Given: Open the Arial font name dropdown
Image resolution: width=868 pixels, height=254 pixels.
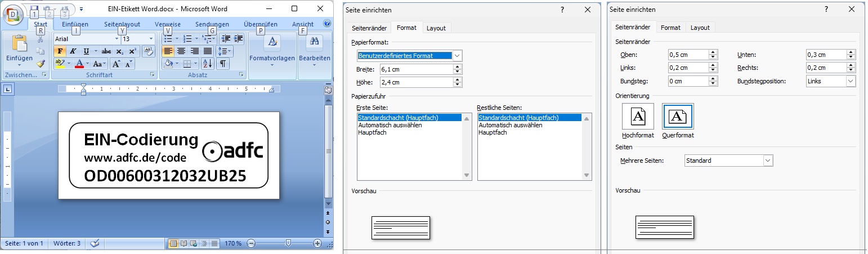Looking at the screenshot, I should [x=117, y=39].
